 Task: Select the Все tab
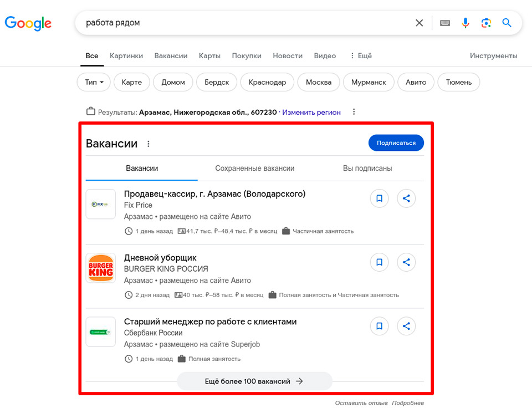(92, 55)
